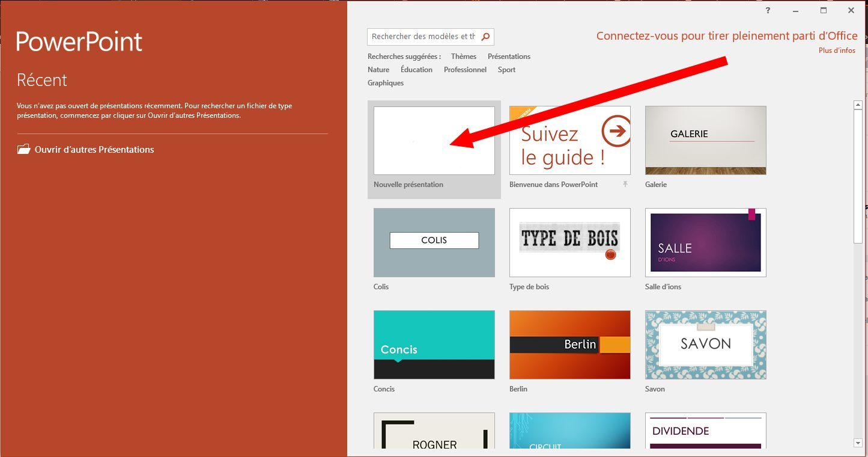
Task: Choose the Rogner template thumbnail
Action: [x=434, y=431]
